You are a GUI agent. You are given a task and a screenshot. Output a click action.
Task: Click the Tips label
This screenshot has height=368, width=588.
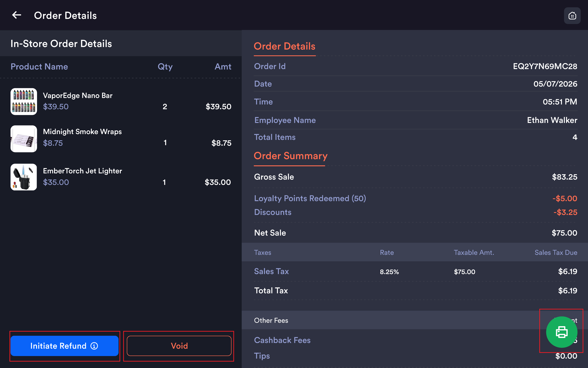click(x=262, y=356)
